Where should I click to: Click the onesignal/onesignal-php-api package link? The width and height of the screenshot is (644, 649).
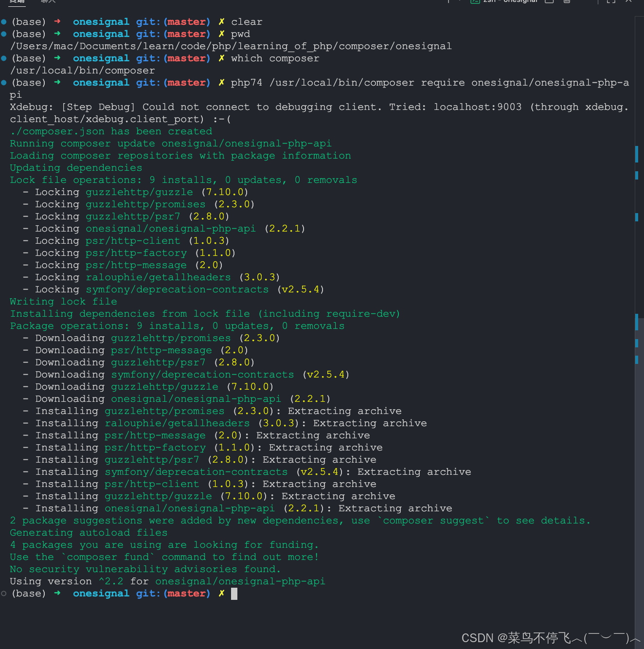click(x=171, y=228)
